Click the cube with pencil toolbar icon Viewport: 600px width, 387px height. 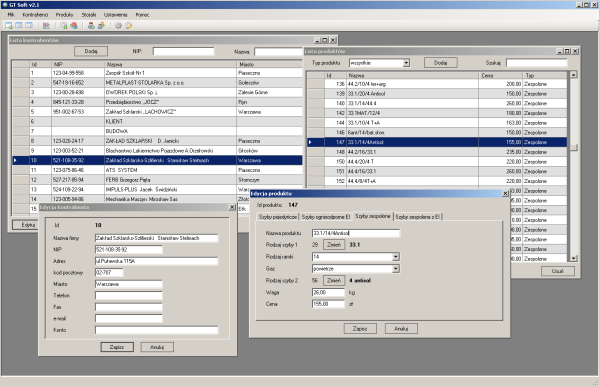[129, 26]
